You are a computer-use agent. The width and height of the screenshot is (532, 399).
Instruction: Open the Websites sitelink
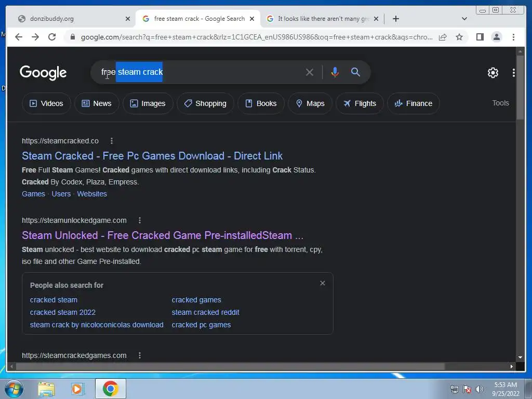coord(92,194)
